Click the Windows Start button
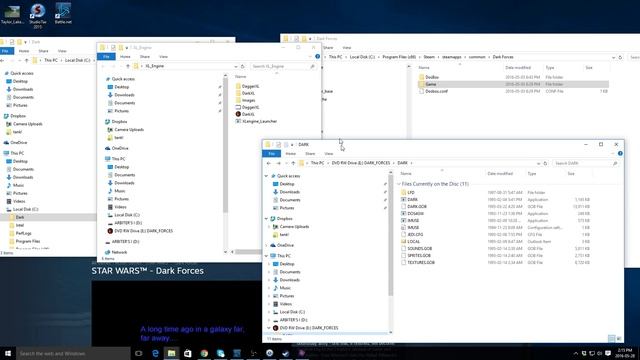The image size is (640, 360). [x=8, y=353]
